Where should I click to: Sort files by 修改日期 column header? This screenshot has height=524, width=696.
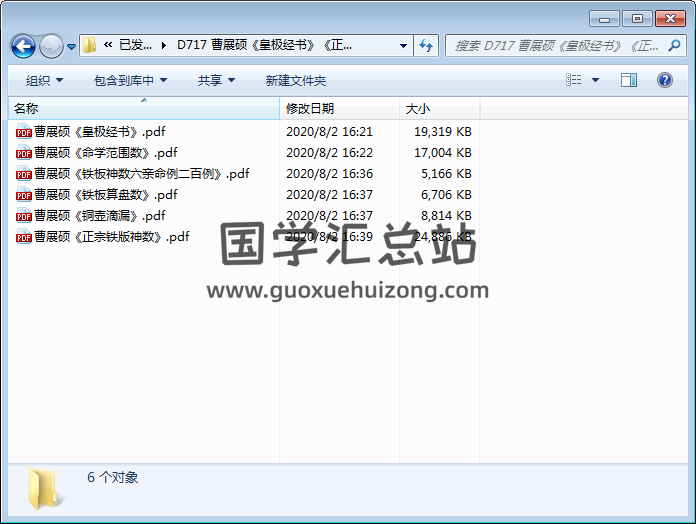click(310, 108)
